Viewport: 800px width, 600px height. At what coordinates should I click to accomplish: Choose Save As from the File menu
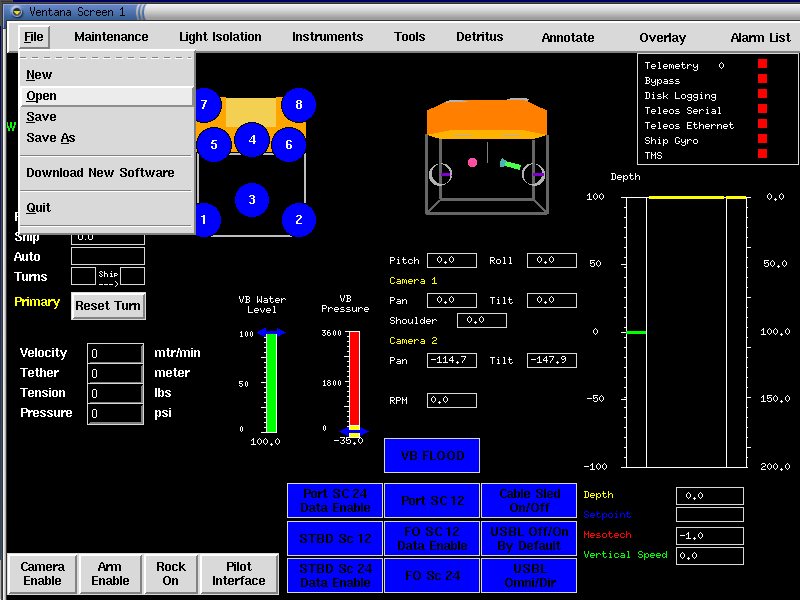click(106, 138)
